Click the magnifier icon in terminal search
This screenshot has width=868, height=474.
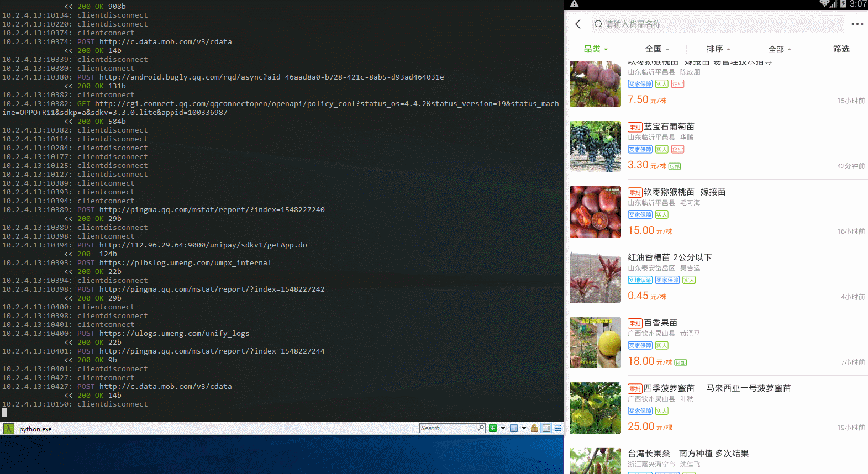coord(481,428)
